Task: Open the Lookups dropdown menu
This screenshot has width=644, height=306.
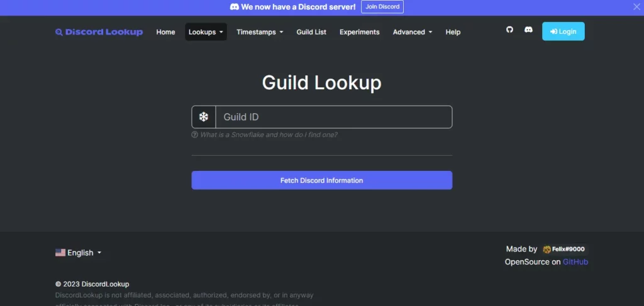Action: 206,32
